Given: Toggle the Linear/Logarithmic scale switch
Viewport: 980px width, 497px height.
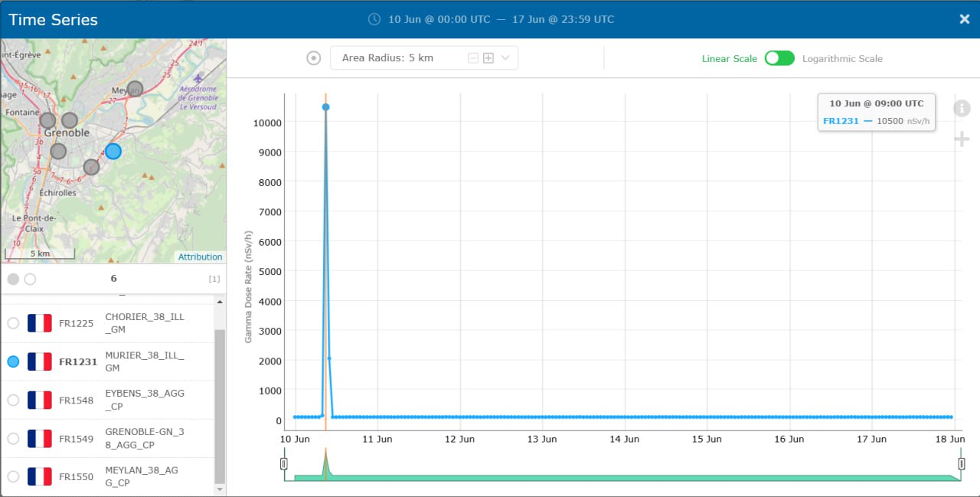Looking at the screenshot, I should coord(779,58).
